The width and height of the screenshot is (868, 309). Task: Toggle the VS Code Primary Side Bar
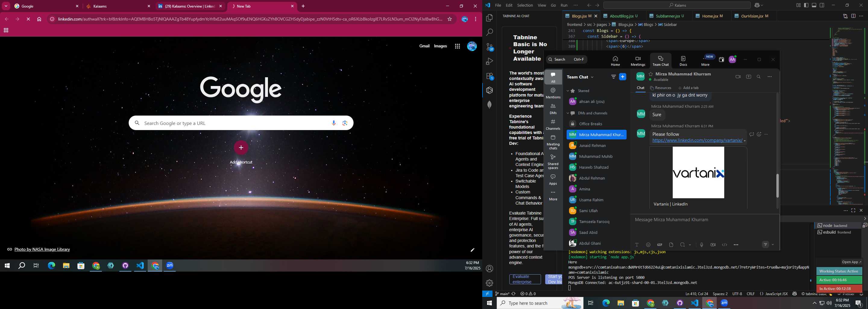coord(806,5)
